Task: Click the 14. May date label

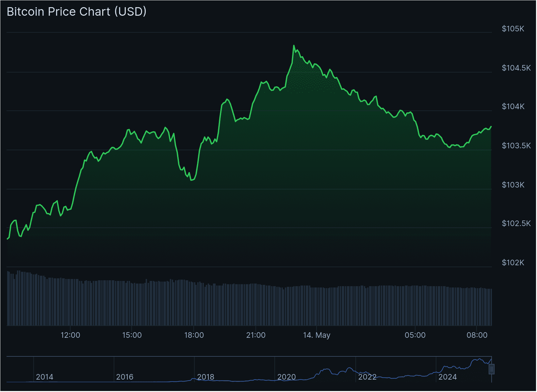Action: [x=317, y=335]
